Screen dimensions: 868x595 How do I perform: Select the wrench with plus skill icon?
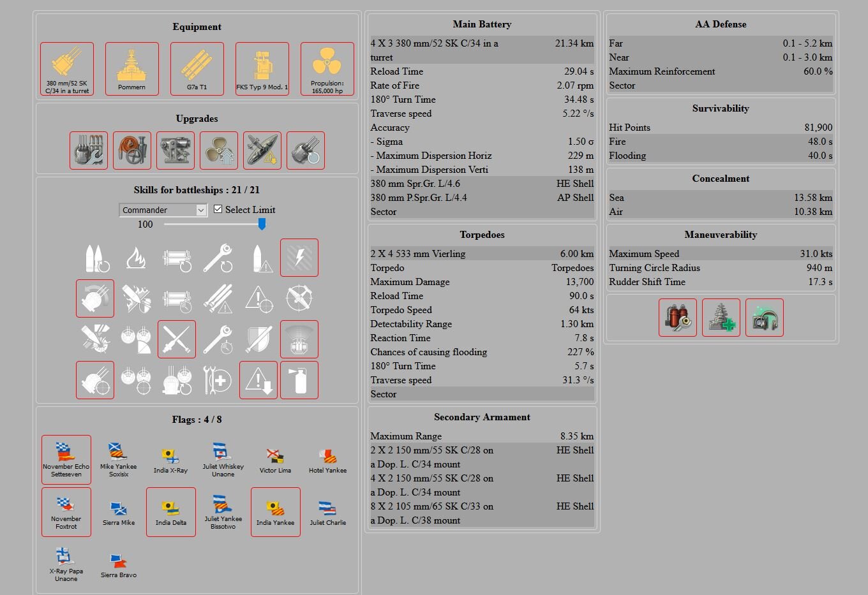click(218, 380)
